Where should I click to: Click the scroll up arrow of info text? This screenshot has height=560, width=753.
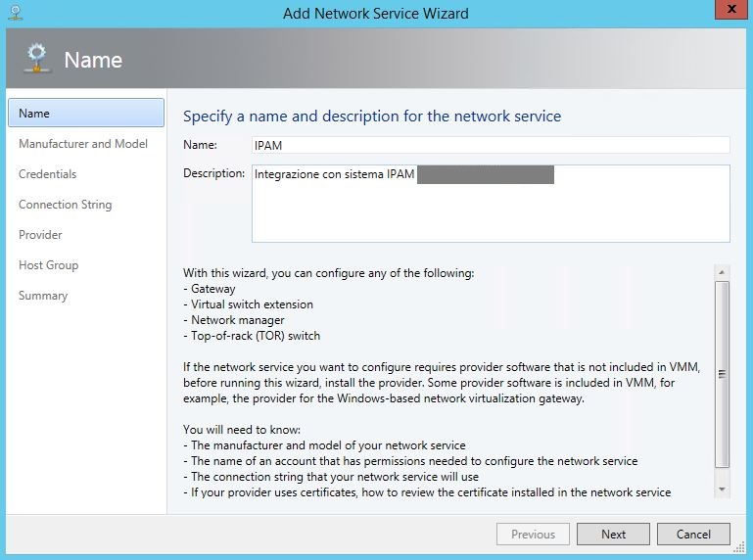722,272
